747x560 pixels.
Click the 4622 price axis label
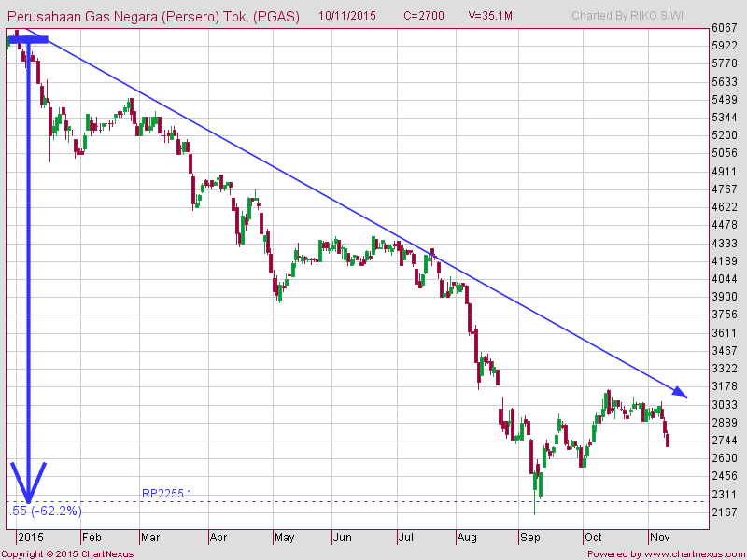(725, 207)
